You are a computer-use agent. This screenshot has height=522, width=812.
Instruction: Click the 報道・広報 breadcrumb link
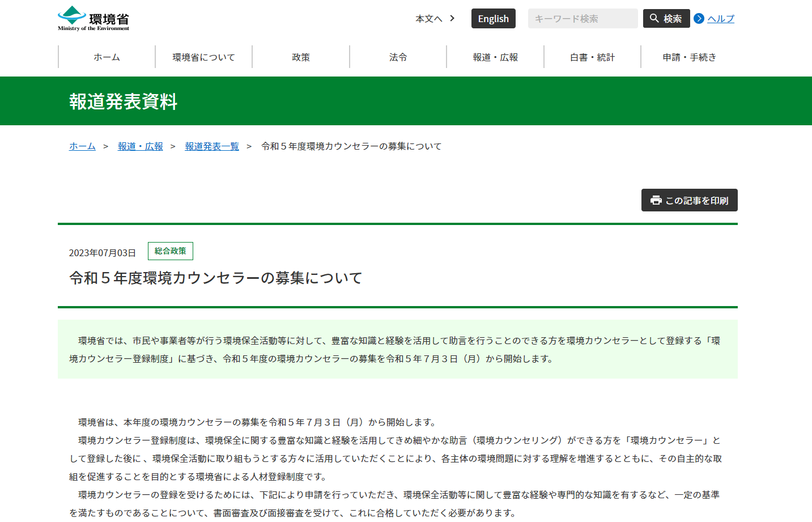(x=140, y=146)
